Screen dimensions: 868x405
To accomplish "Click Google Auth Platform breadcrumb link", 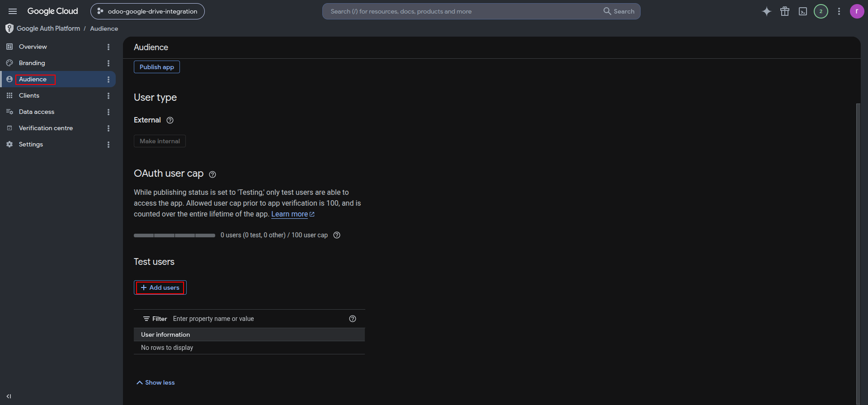I will tap(48, 28).
